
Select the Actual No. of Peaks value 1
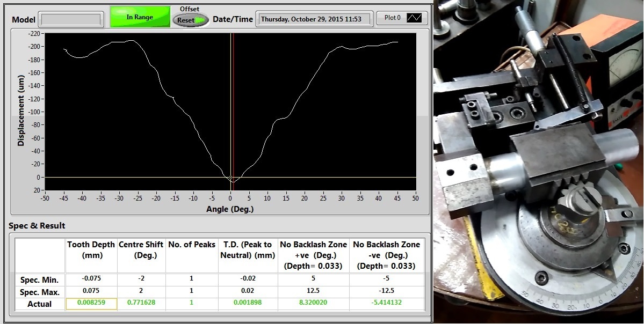coord(190,303)
